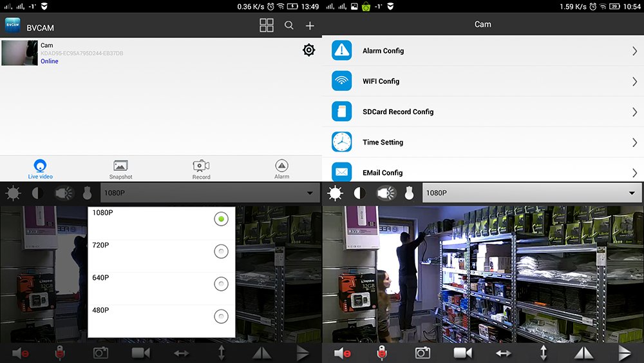Tap the WIFI Config wifi icon
Viewport: 644px width, 363px height.
click(342, 81)
